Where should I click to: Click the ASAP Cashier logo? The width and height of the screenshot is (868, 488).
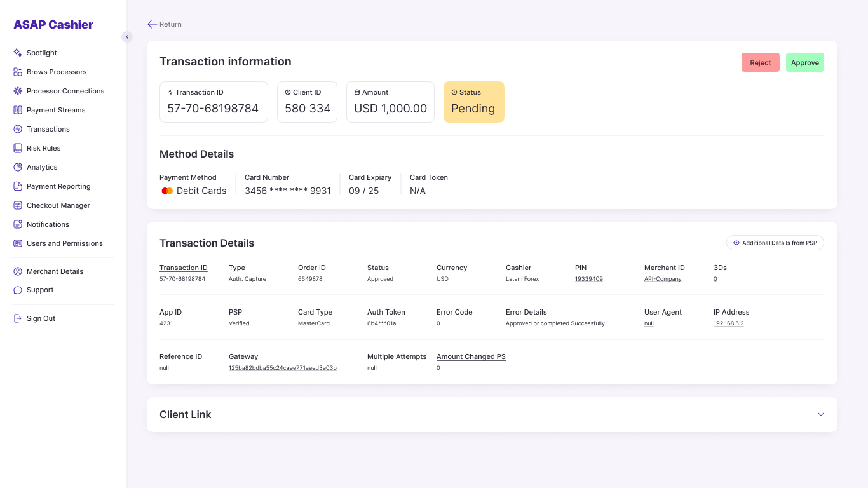pyautogui.click(x=53, y=25)
